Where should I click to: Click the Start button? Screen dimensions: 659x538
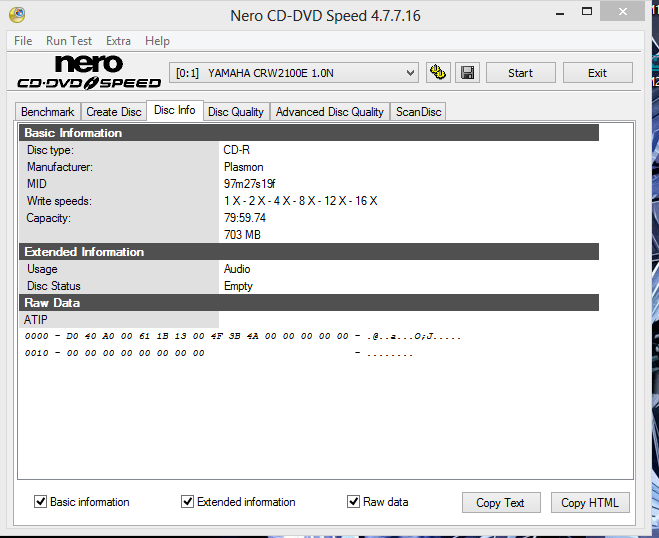click(521, 73)
